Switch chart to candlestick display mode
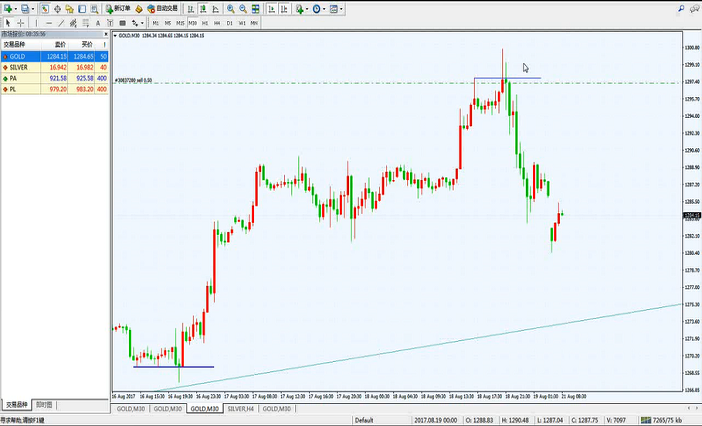Viewport: 702px width, 426px height. 201,8
